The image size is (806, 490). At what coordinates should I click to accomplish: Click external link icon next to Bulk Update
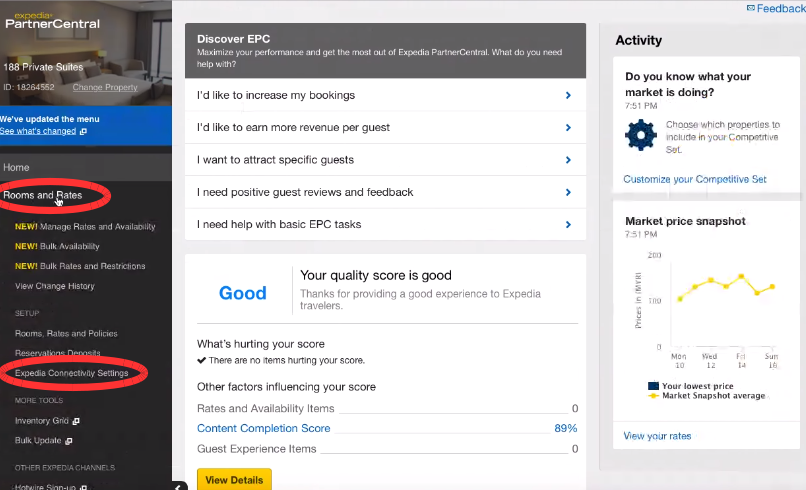(69, 441)
